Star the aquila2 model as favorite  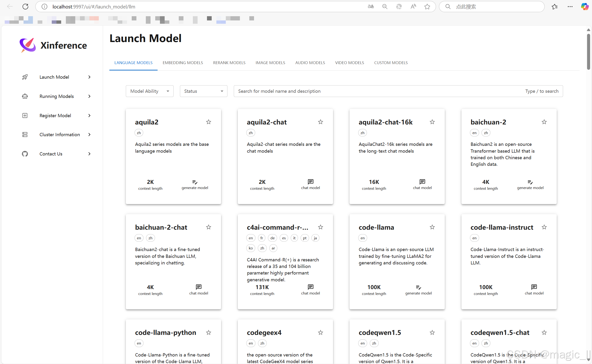coord(208,122)
